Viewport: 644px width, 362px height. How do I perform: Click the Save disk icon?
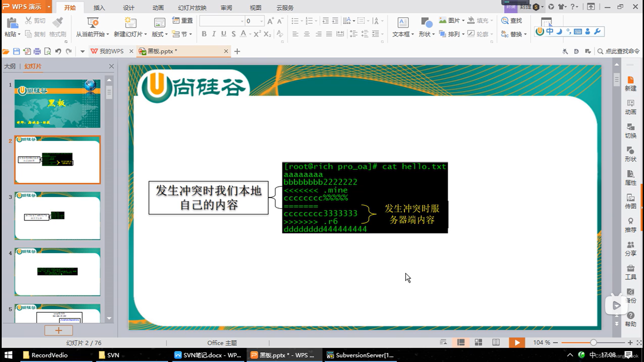(16, 51)
